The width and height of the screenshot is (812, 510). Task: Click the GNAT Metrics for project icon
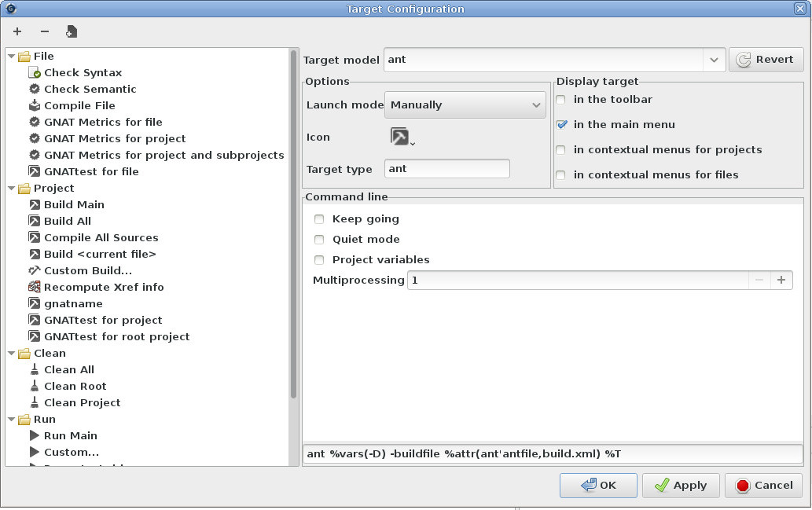(34, 139)
